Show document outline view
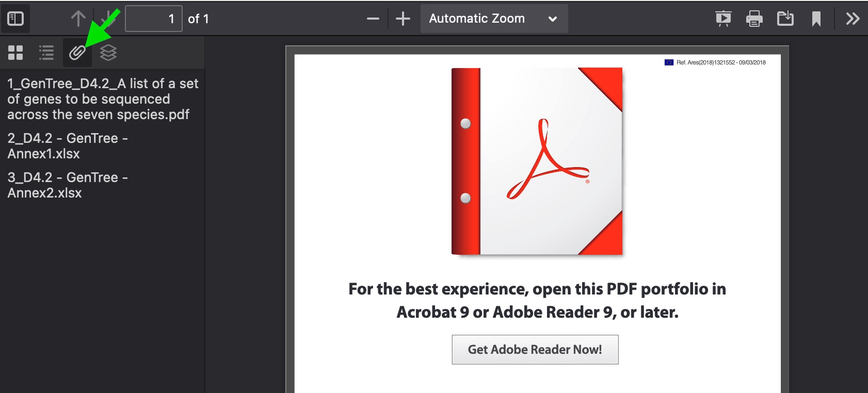This screenshot has height=393, width=868. pyautogui.click(x=46, y=52)
